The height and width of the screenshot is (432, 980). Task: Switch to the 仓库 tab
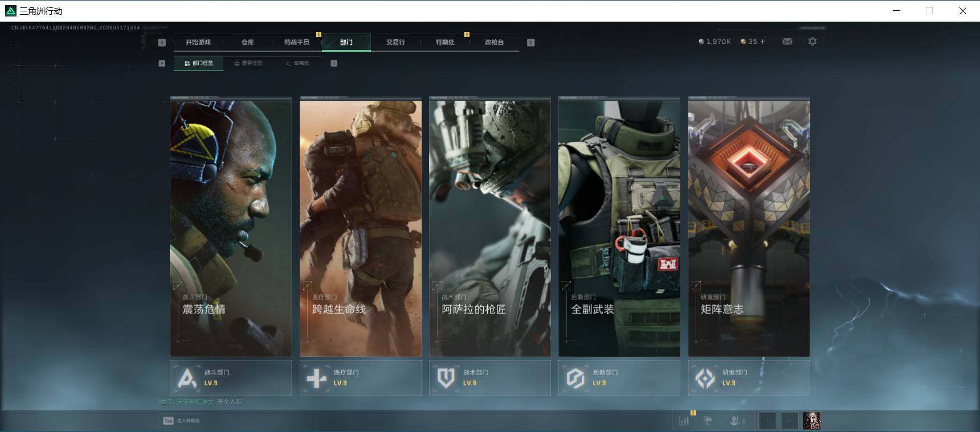247,42
